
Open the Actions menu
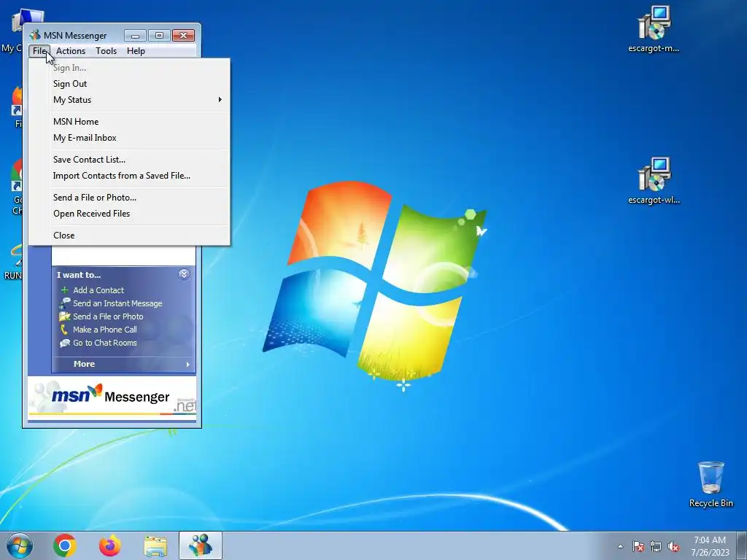(71, 51)
